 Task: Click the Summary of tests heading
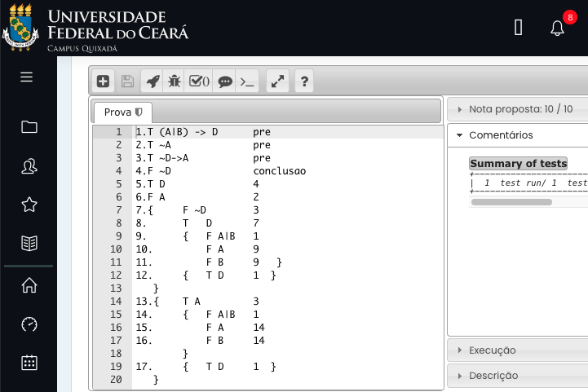pyautogui.click(x=518, y=163)
